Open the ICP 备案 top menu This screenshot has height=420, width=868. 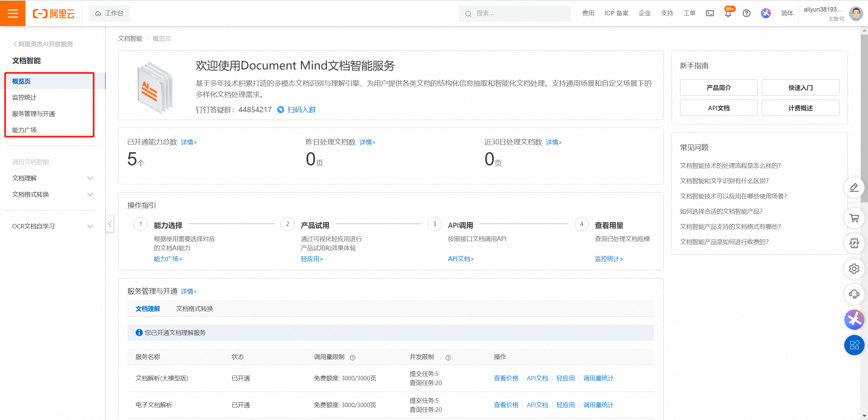click(x=616, y=13)
